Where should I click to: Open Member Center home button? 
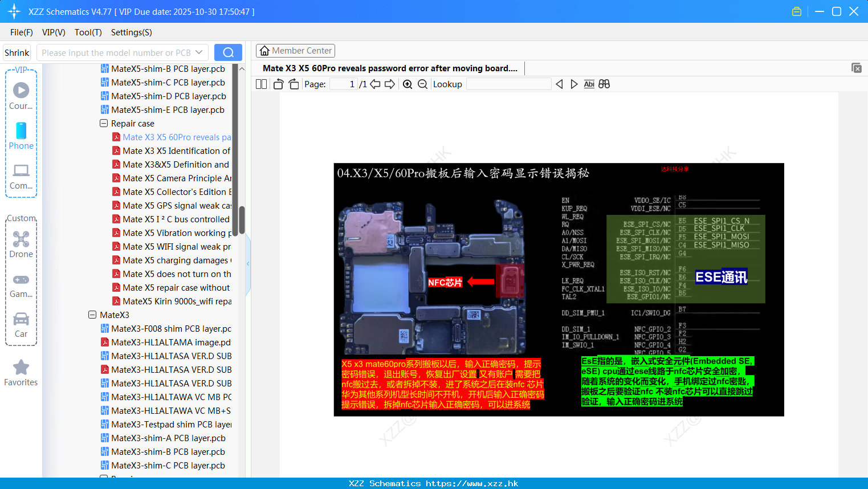pos(295,51)
